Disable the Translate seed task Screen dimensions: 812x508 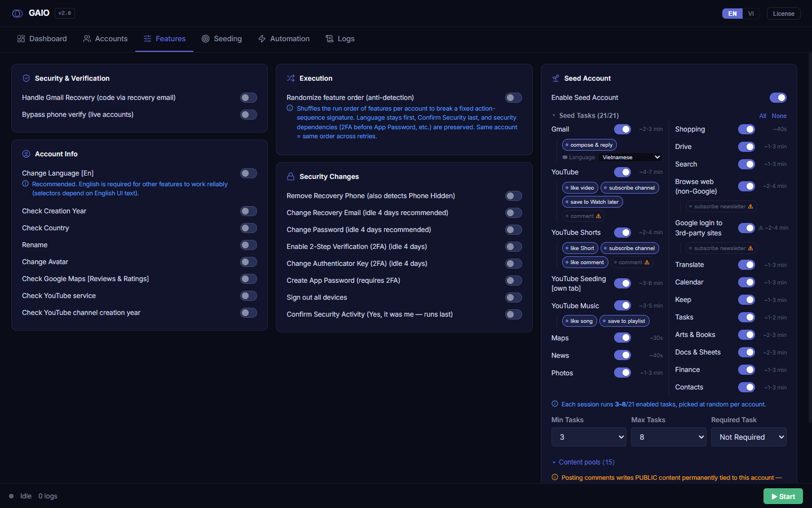(x=747, y=265)
